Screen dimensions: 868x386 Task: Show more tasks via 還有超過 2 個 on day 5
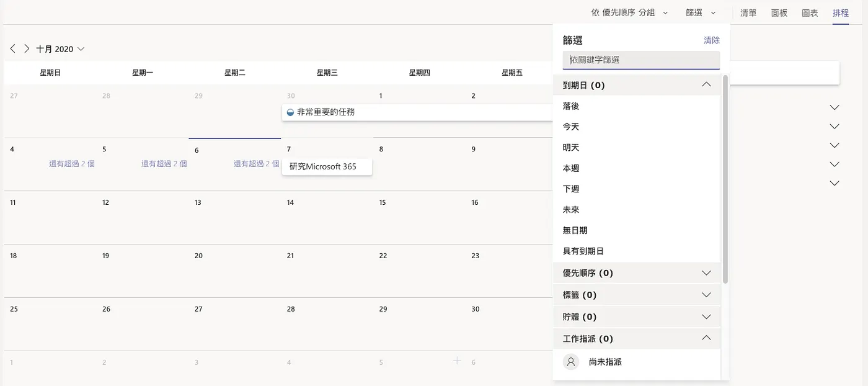point(164,164)
